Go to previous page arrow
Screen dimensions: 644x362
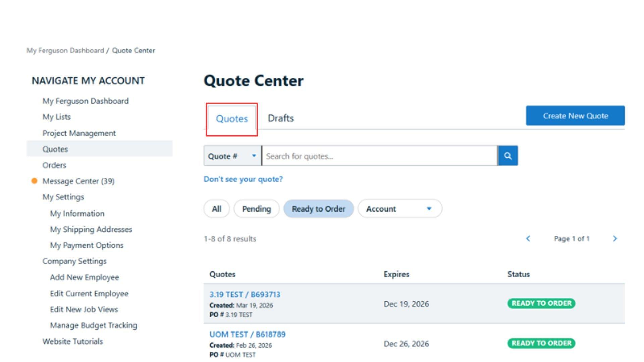[x=528, y=239]
